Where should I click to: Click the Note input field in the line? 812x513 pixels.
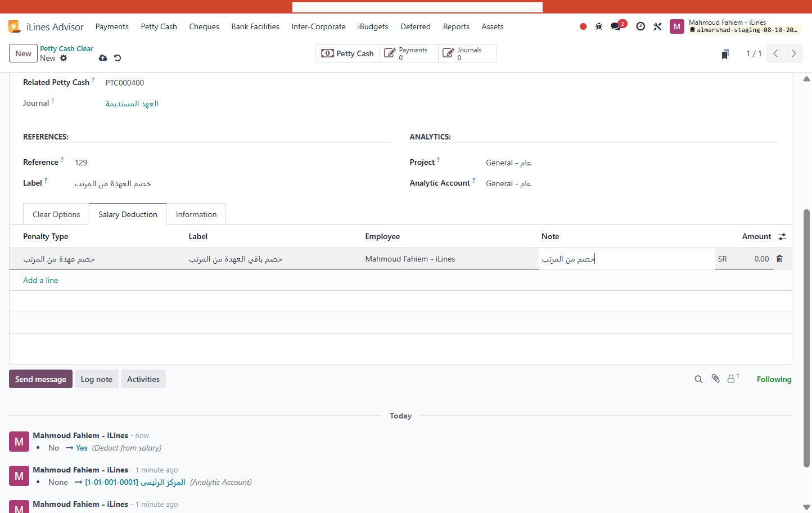point(626,259)
